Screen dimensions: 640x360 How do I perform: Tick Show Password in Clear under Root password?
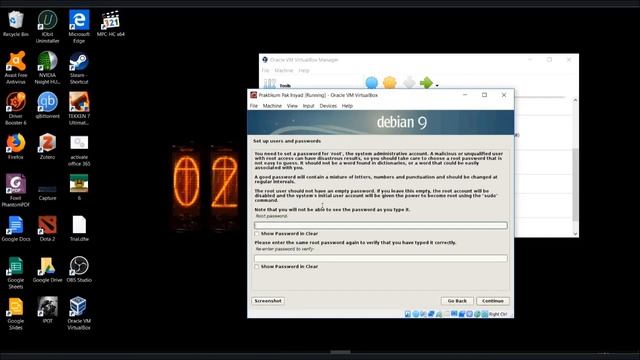click(257, 234)
